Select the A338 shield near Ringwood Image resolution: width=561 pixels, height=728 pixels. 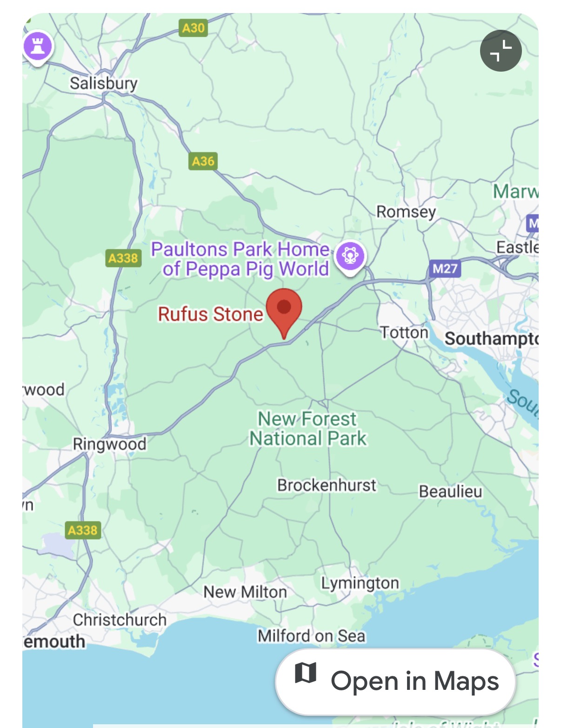point(123,258)
